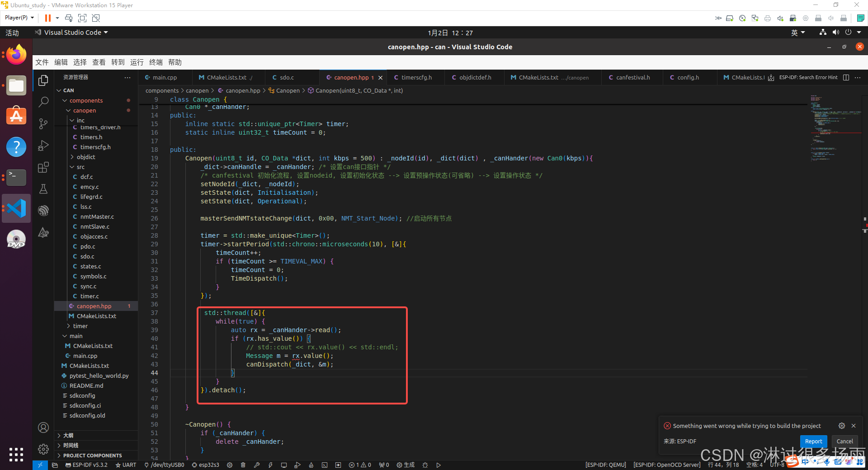Open the editor More Actions ellipsis

858,77
